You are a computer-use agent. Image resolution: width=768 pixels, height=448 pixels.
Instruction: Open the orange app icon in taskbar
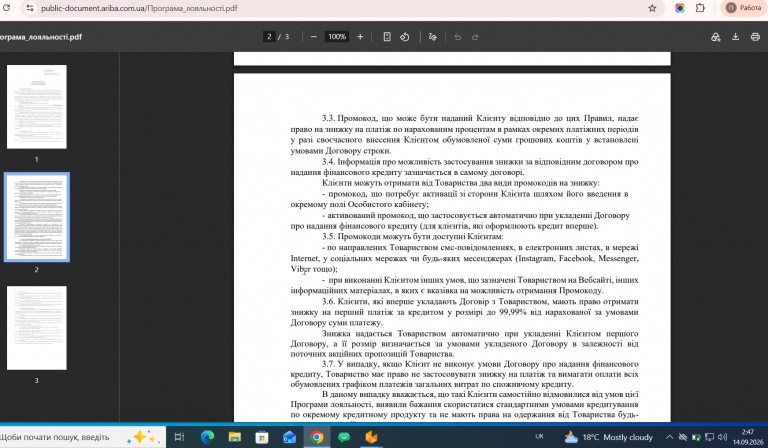[x=371, y=437]
